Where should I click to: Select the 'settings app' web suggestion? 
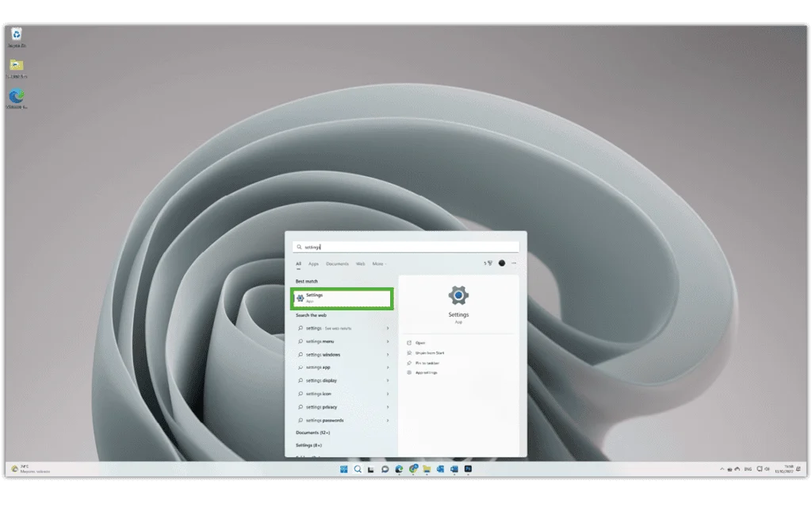(343, 368)
